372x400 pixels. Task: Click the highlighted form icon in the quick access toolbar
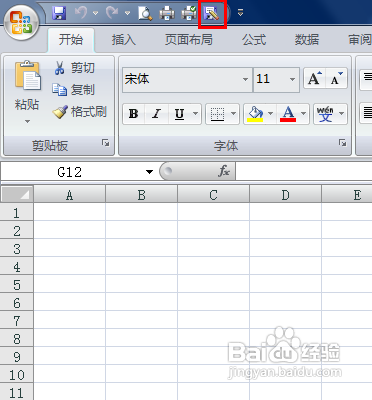click(212, 14)
